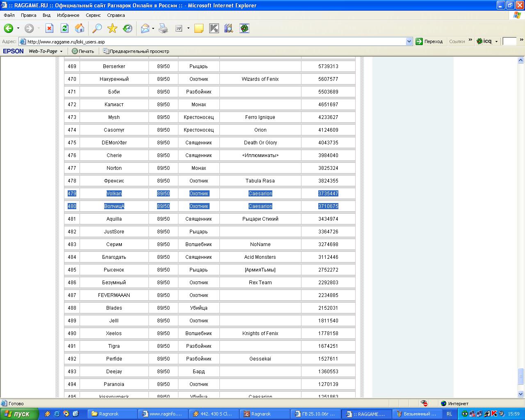Open Favorites star panel

pos(112,28)
